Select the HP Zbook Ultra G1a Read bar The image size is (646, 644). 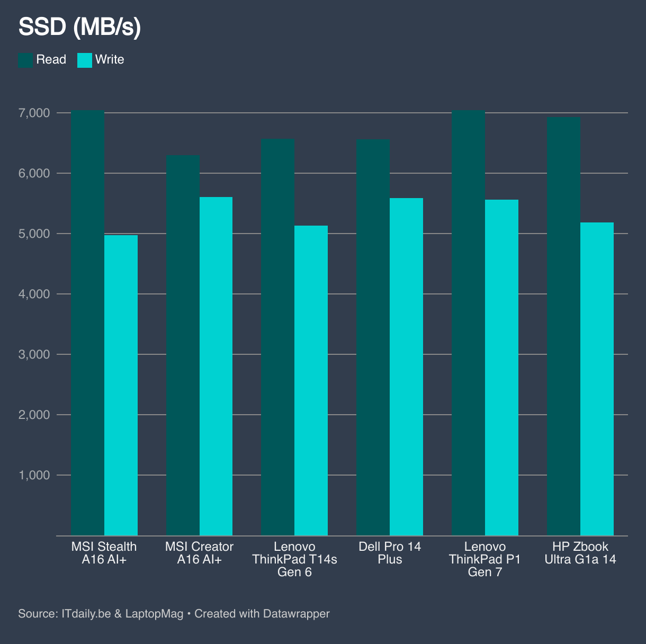click(x=563, y=326)
